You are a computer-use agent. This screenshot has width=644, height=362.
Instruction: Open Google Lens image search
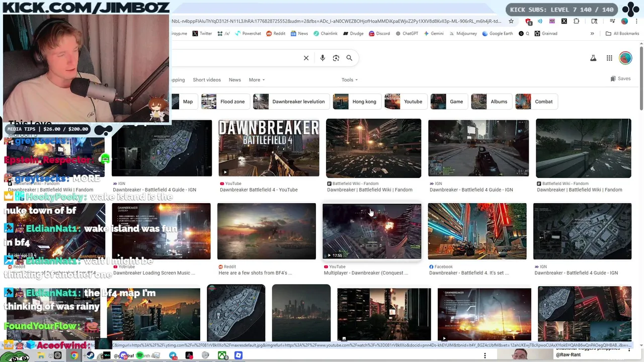(336, 58)
